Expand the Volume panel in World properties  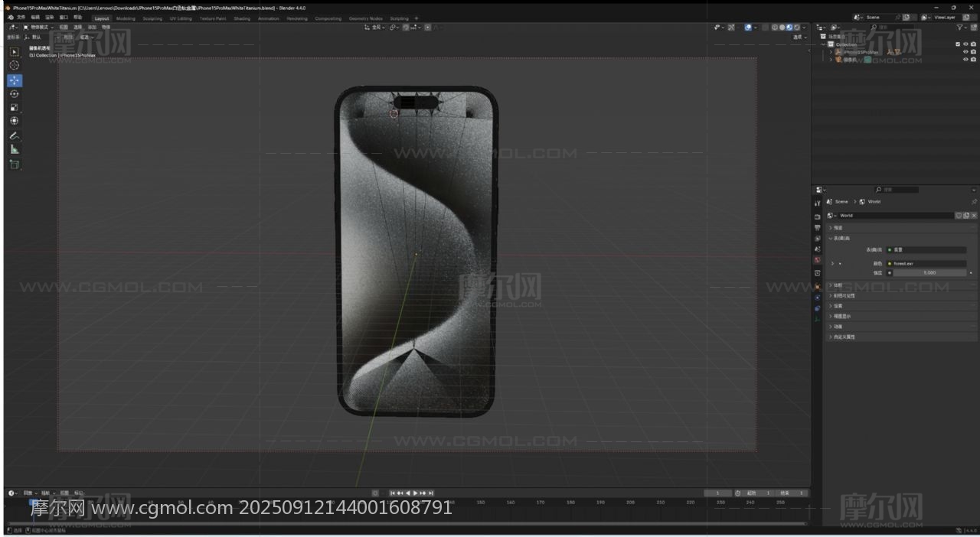(830, 285)
